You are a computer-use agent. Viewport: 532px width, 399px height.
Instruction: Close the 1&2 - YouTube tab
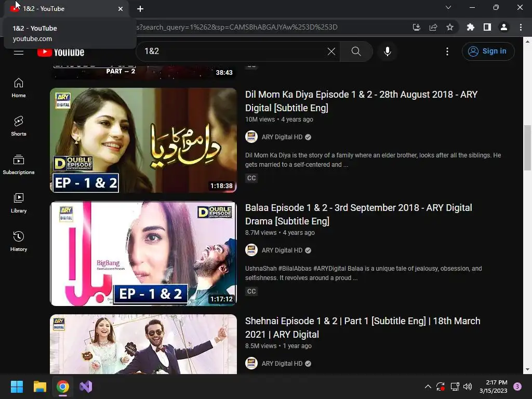pyautogui.click(x=121, y=9)
